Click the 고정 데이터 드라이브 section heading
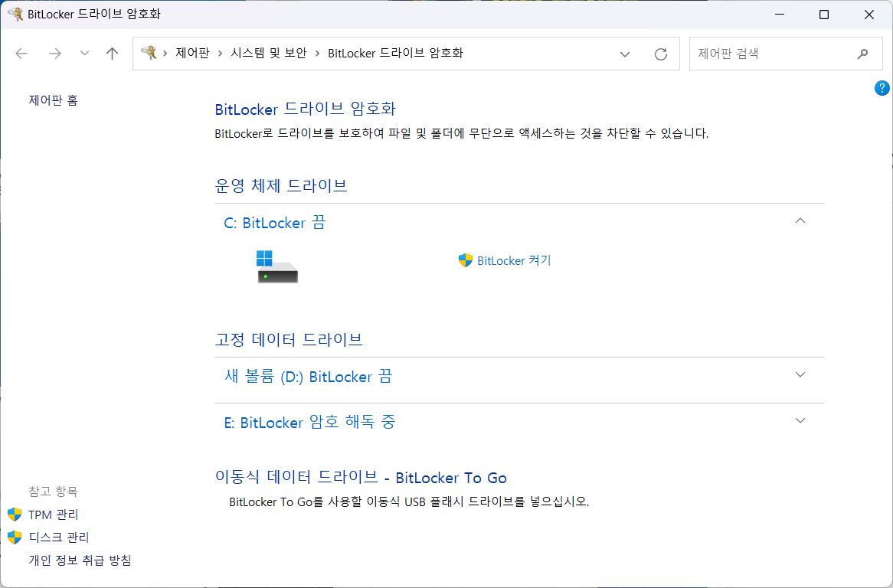The image size is (893, 588). (289, 339)
